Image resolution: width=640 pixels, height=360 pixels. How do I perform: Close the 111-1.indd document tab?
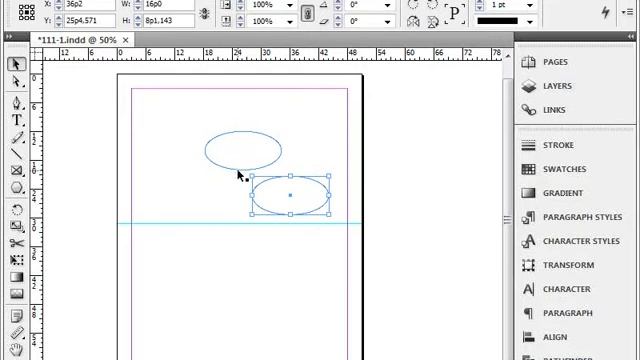[126, 40]
